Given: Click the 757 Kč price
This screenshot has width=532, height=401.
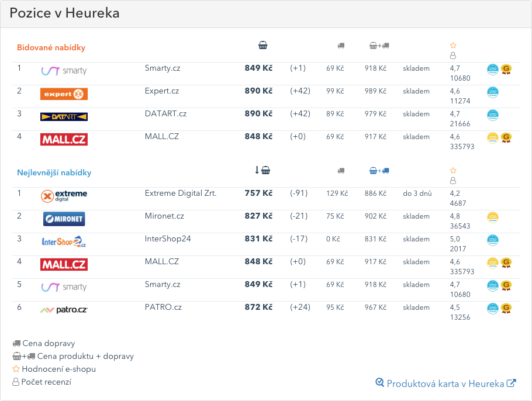Looking at the screenshot, I should click(258, 193).
